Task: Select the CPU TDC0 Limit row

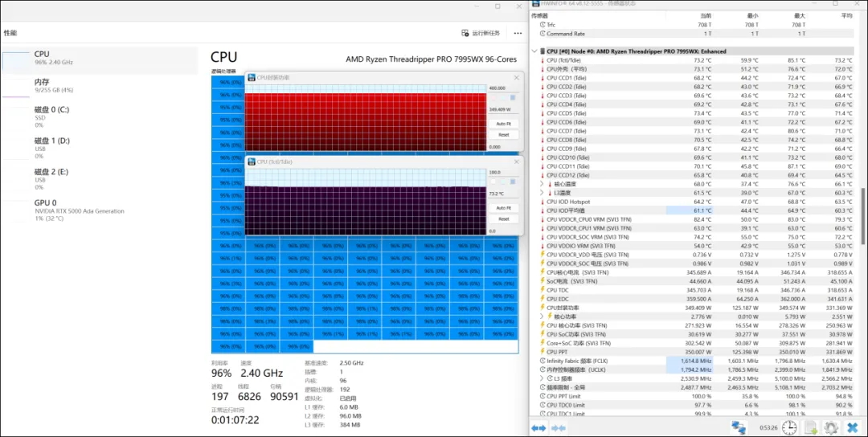Action: tap(694, 406)
